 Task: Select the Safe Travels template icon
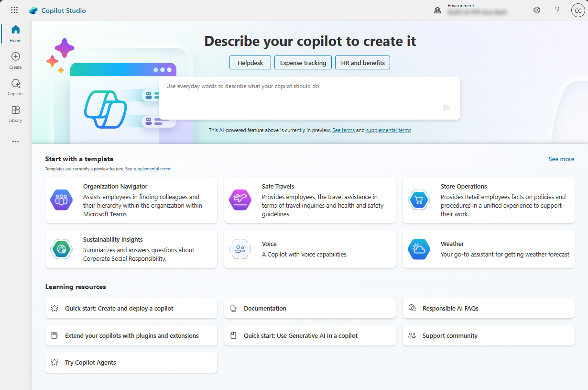click(x=240, y=200)
